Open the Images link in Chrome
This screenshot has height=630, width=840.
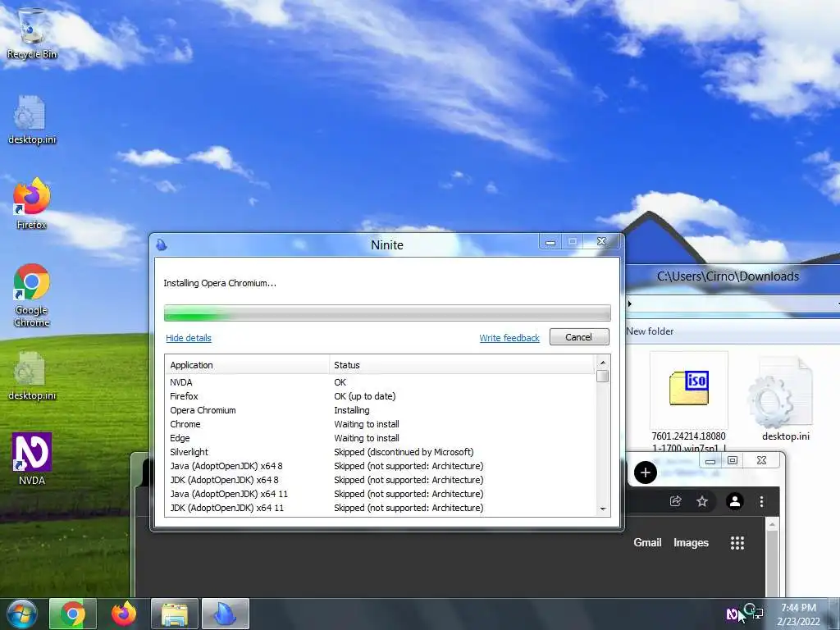691,543
